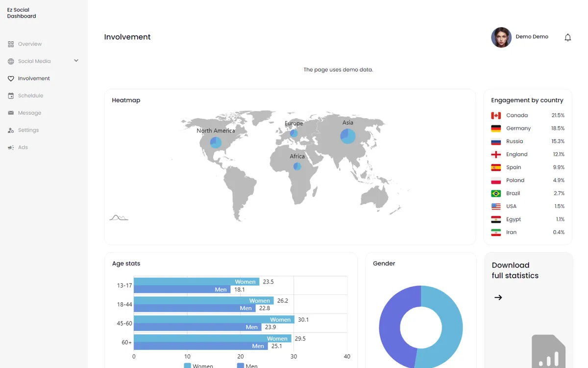This screenshot has width=588, height=368.
Task: Click the Women bar for 13-17
Action: click(x=196, y=282)
